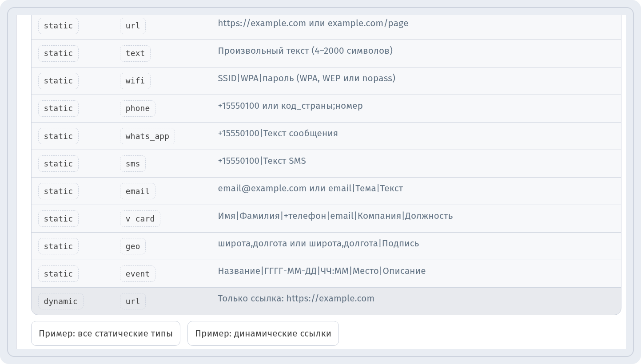Viewport: 641px width, 364px height.
Task: Click the 'Пример: все статические типы' button
Action: pos(106,333)
